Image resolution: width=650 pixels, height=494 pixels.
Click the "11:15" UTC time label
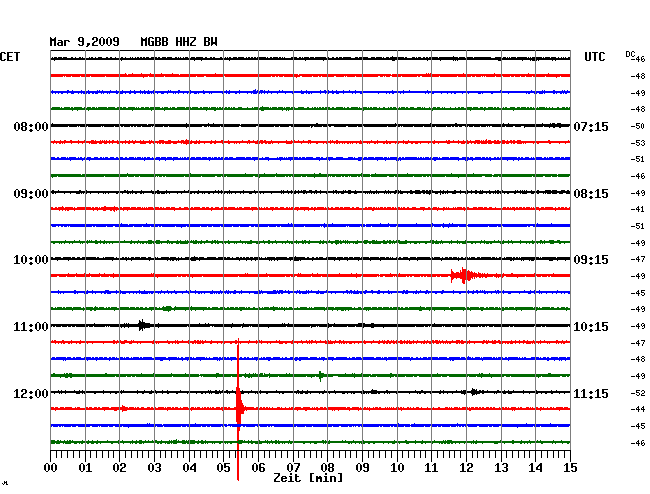click(591, 393)
